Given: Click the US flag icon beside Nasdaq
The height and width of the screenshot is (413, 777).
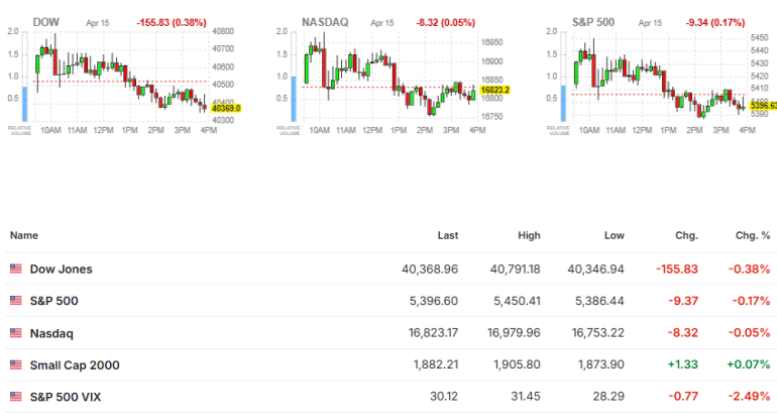Looking at the screenshot, I should (16, 333).
